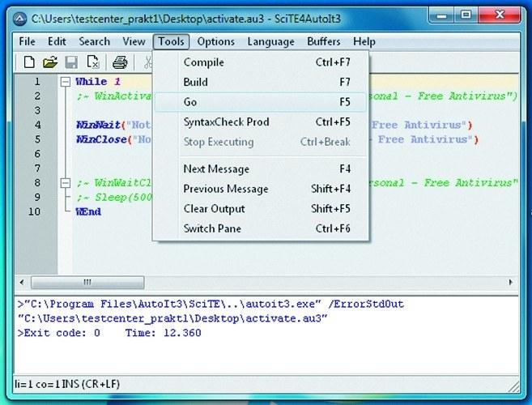Viewport: 532px width, 405px height.
Task: Click the Save floppy disk icon
Action: tap(71, 62)
